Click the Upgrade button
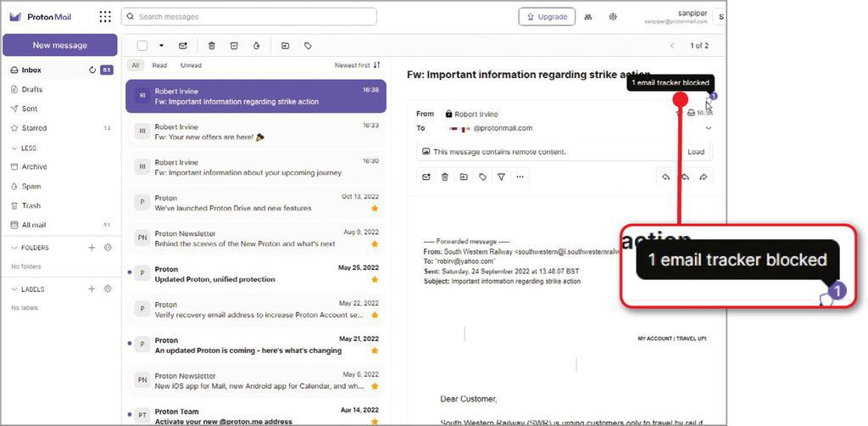Viewport: 868px width, 426px height. (x=547, y=17)
